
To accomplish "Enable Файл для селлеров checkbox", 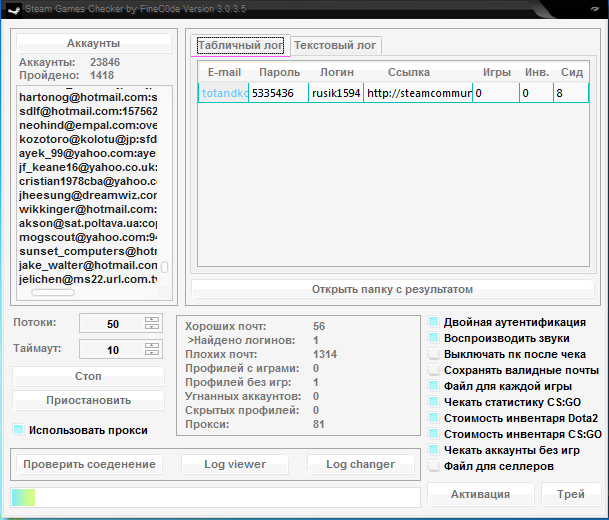I will click(433, 466).
